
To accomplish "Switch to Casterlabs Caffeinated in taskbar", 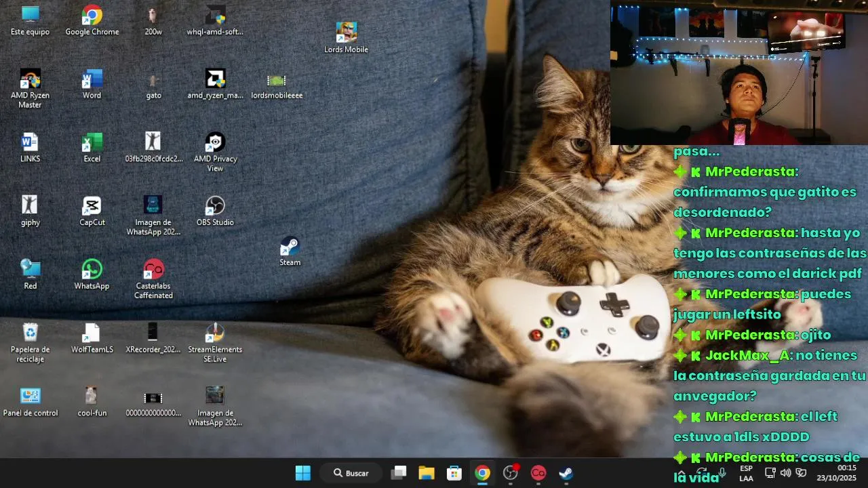I will coord(538,473).
